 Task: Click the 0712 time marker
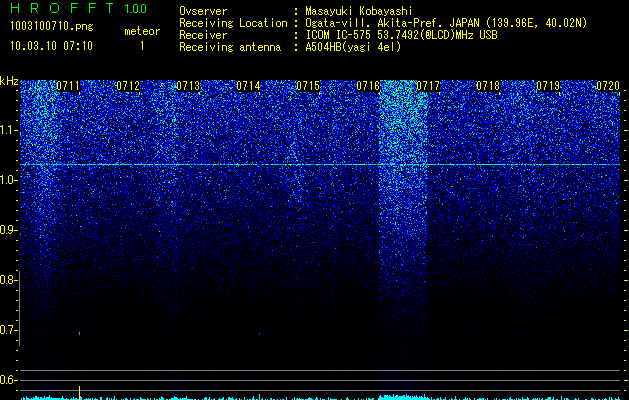click(128, 86)
